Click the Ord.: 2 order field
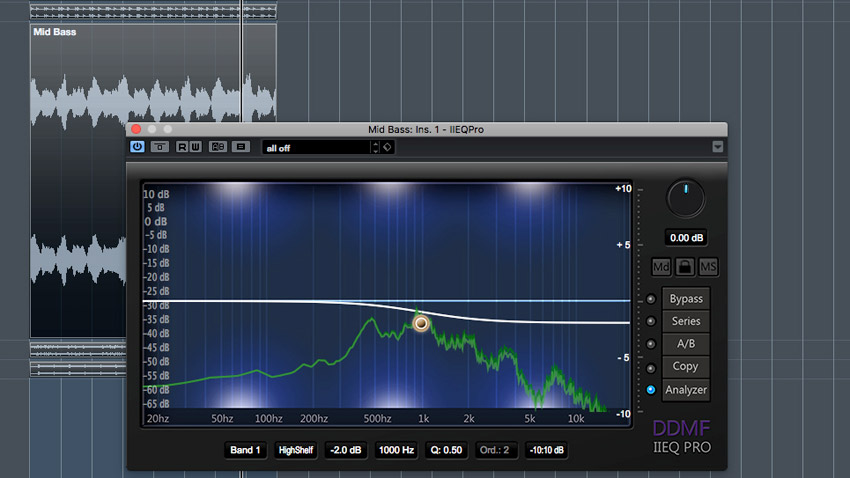Screen dimensions: 850x478 (494, 450)
